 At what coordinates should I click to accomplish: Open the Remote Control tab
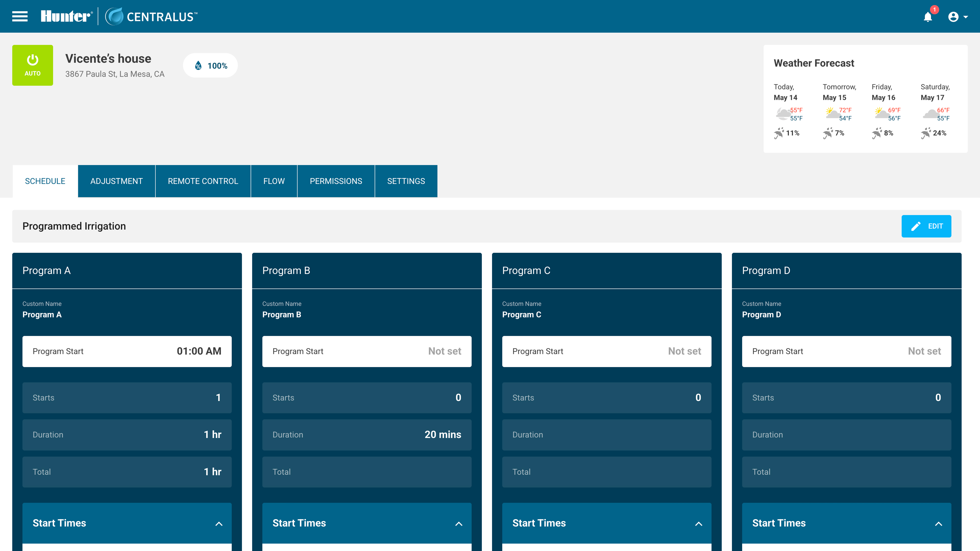click(x=203, y=181)
